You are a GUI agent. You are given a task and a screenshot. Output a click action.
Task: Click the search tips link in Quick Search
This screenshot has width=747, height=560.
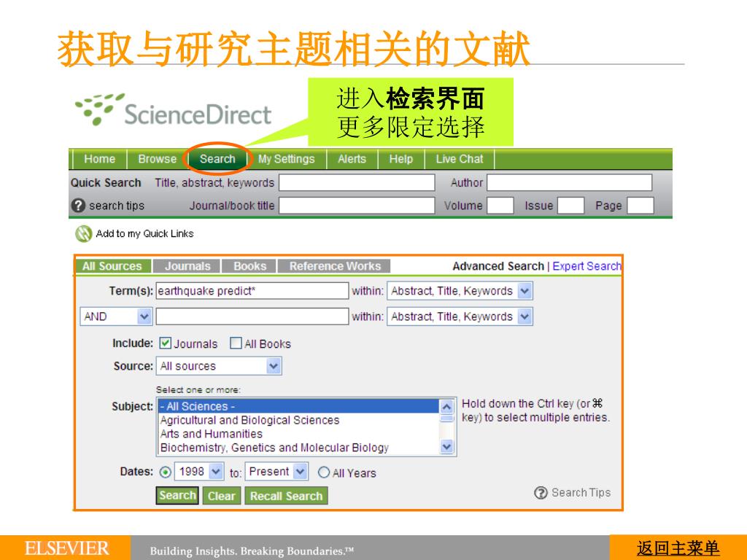(117, 206)
